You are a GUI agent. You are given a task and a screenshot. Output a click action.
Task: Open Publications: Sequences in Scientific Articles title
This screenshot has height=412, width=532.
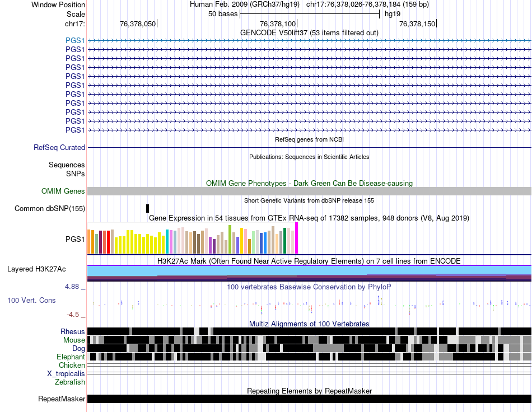coord(309,157)
